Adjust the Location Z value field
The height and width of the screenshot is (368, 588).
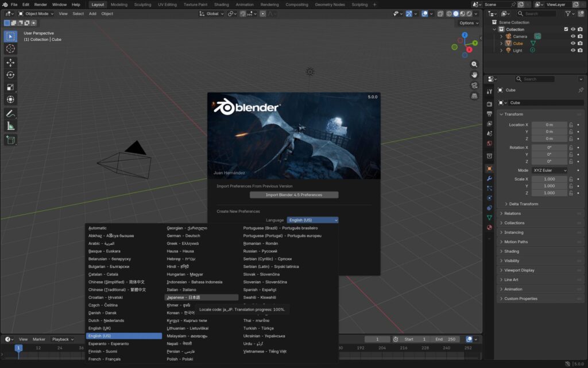pyautogui.click(x=550, y=139)
